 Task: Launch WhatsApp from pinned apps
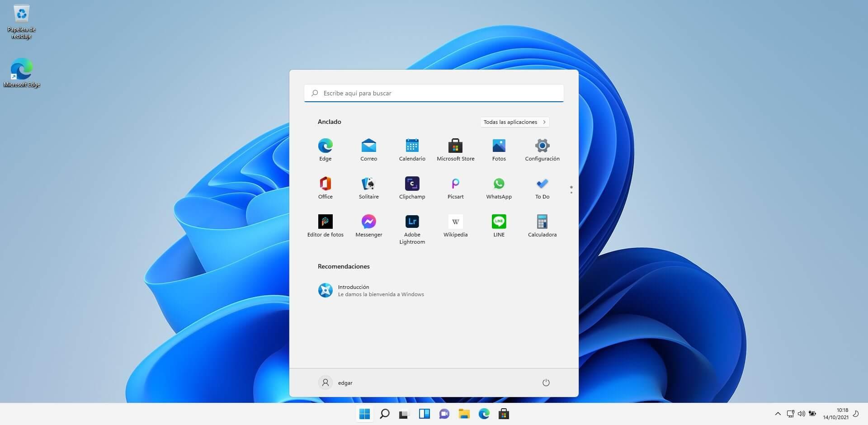click(x=499, y=188)
